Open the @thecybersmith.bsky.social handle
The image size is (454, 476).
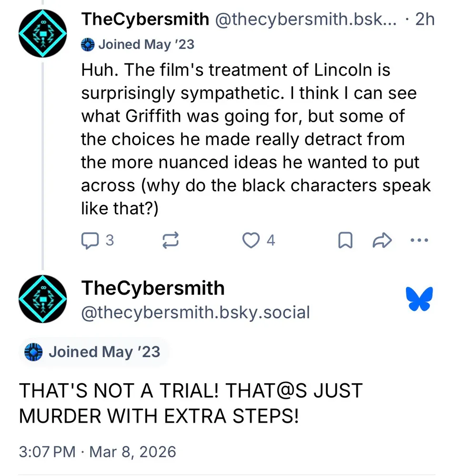click(x=195, y=313)
